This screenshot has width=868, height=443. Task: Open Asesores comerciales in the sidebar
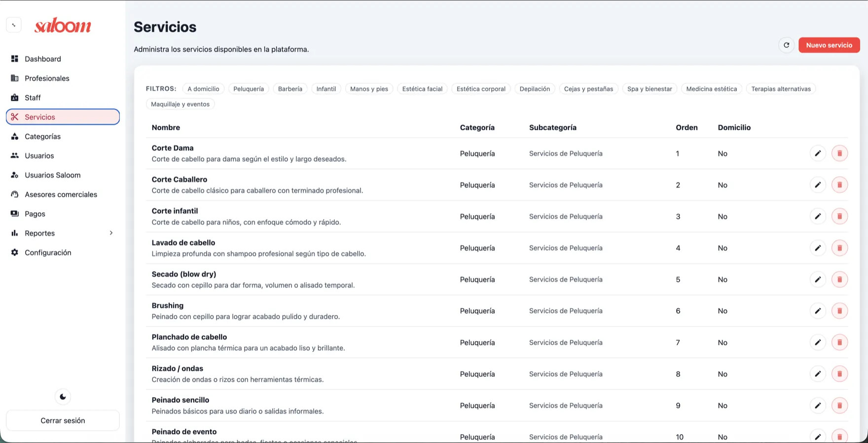coord(63,194)
